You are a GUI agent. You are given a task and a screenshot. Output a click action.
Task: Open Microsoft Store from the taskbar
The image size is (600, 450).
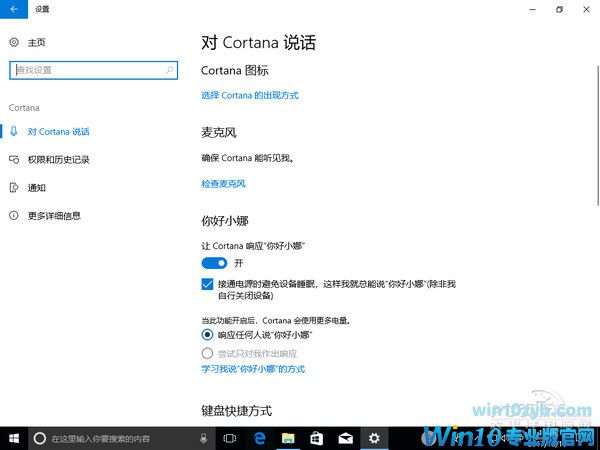coord(316,438)
